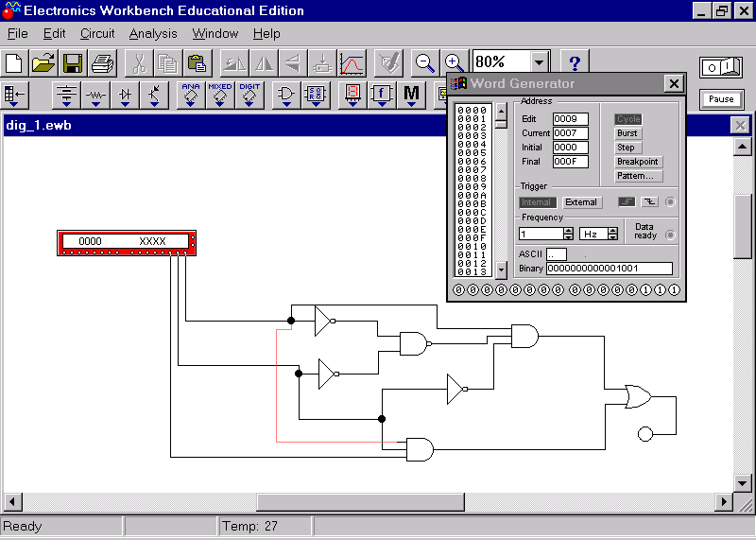Screen dimensions: 756x540
Task: Choose rising edge trigger
Action: (x=627, y=202)
